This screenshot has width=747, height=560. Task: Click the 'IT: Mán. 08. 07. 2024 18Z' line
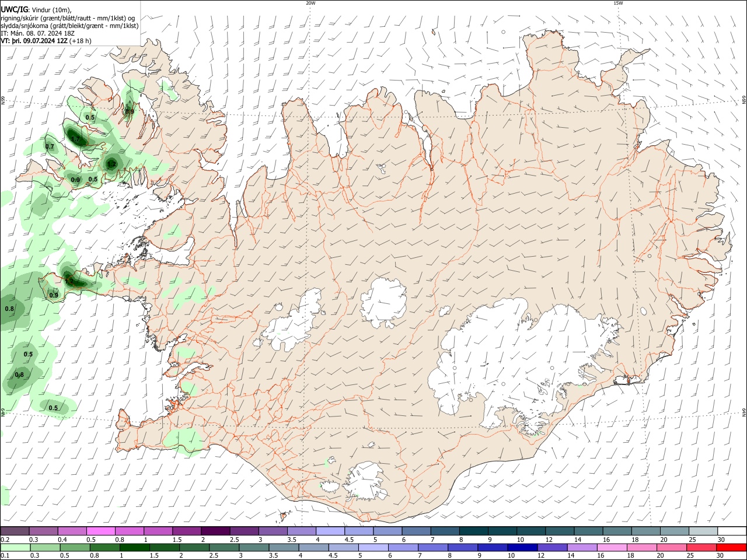click(x=37, y=33)
